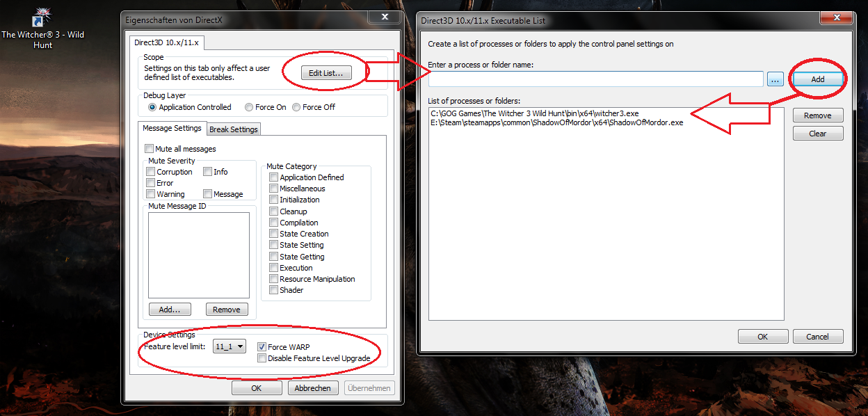
Task: Mute the Application Defined category
Action: tap(273, 177)
